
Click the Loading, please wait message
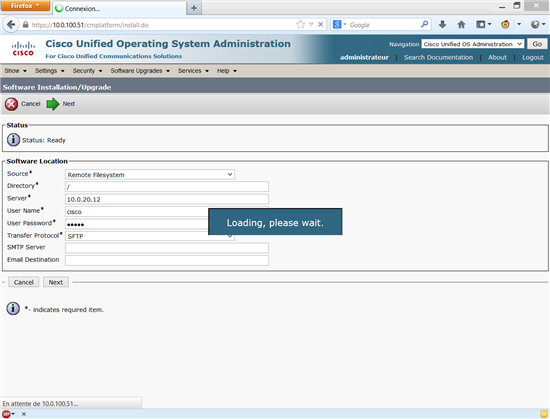tap(275, 223)
